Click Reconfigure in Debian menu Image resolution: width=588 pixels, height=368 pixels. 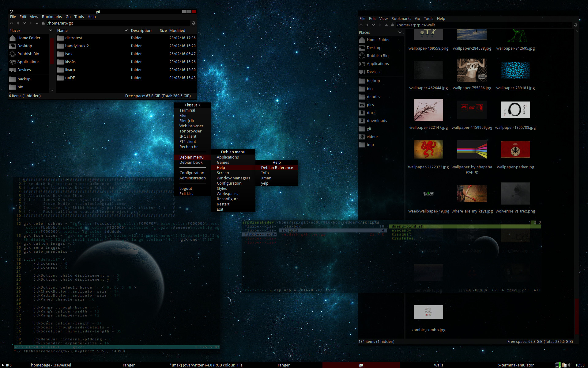coord(233,199)
